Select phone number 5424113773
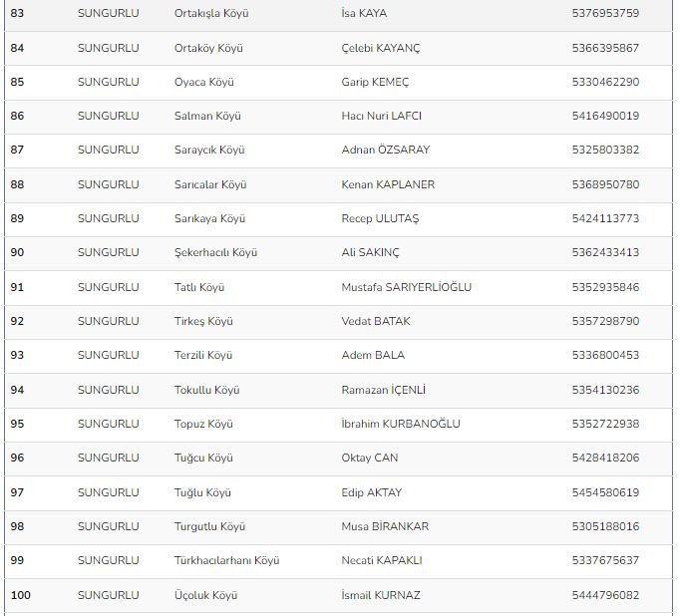The image size is (680, 616). point(605,218)
